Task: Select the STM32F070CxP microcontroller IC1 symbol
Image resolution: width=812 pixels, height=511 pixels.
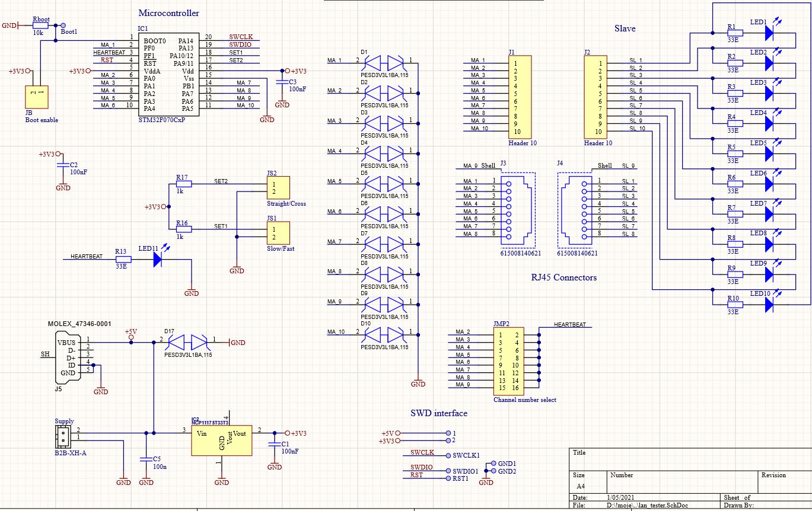Action: (x=168, y=75)
